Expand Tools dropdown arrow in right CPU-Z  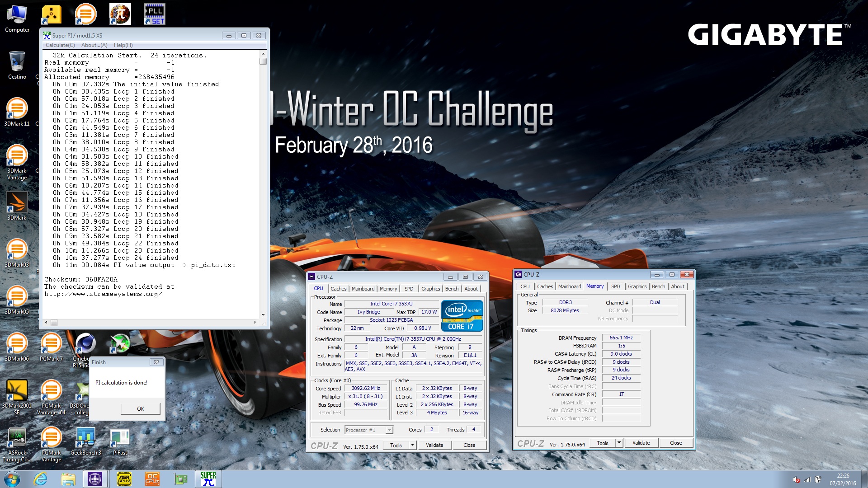[x=619, y=443]
